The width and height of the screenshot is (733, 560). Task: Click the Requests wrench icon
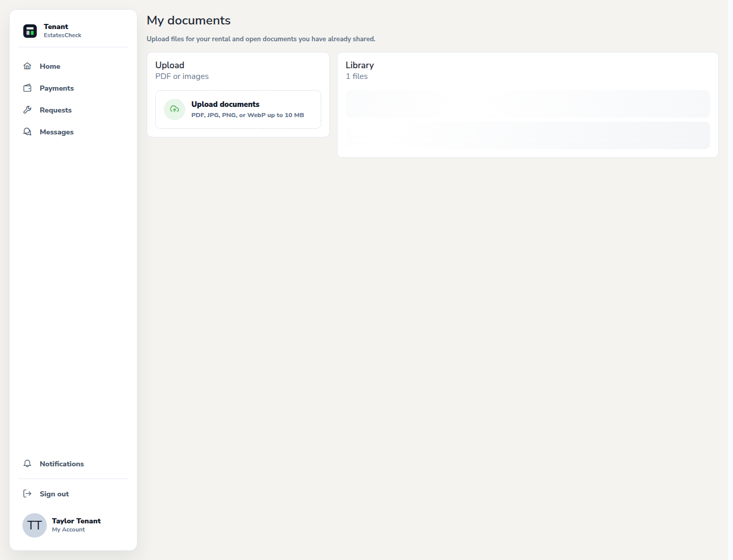pos(27,110)
